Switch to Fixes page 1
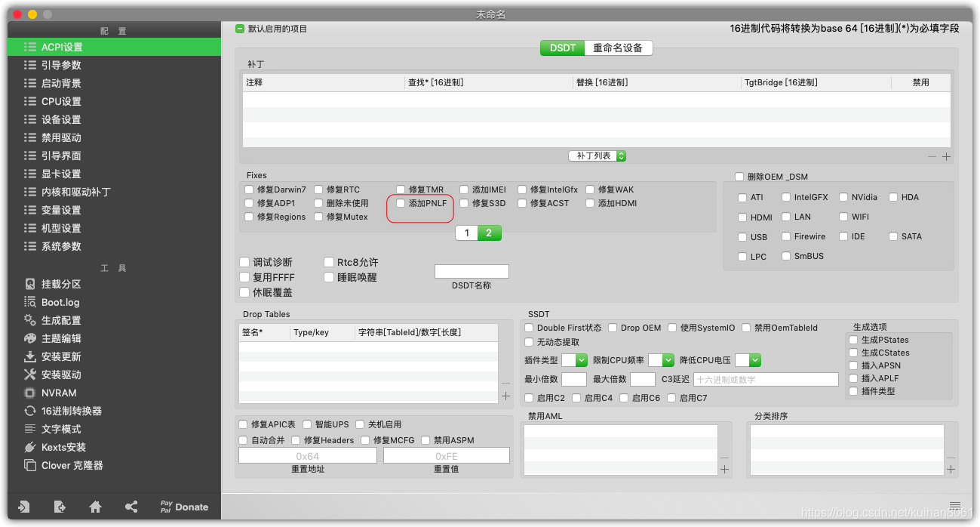The height and width of the screenshot is (527, 980). (x=467, y=233)
